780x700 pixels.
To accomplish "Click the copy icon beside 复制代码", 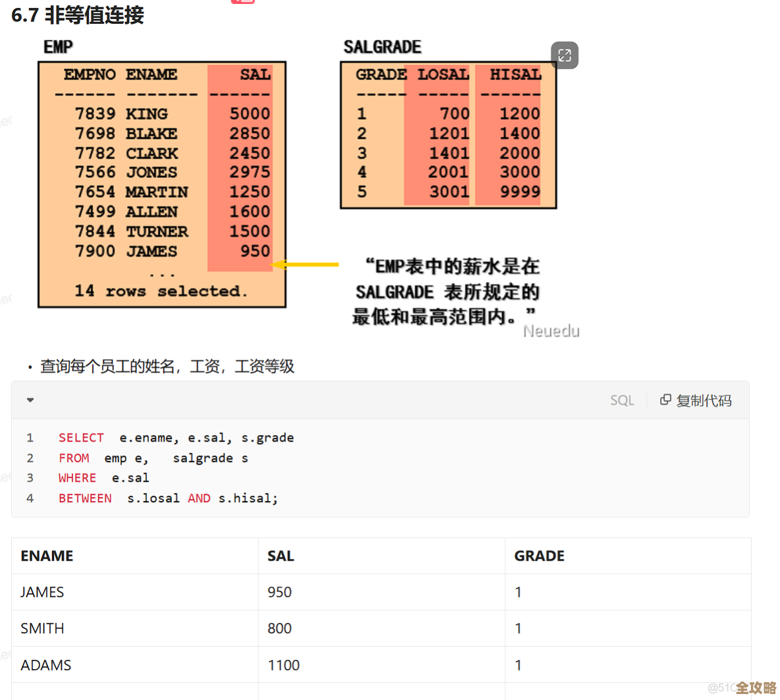I will pos(665,399).
